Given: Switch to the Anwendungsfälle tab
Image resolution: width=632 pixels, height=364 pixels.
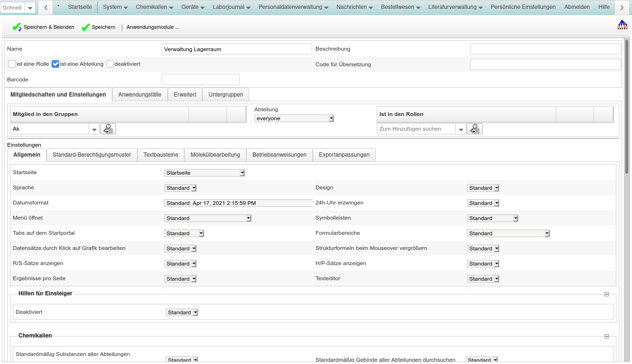Looking at the screenshot, I should tap(140, 95).
